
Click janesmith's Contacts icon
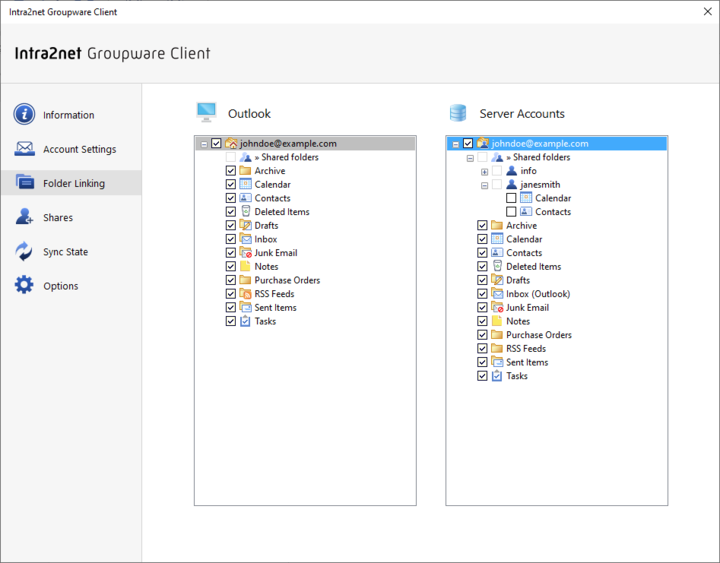click(x=526, y=212)
